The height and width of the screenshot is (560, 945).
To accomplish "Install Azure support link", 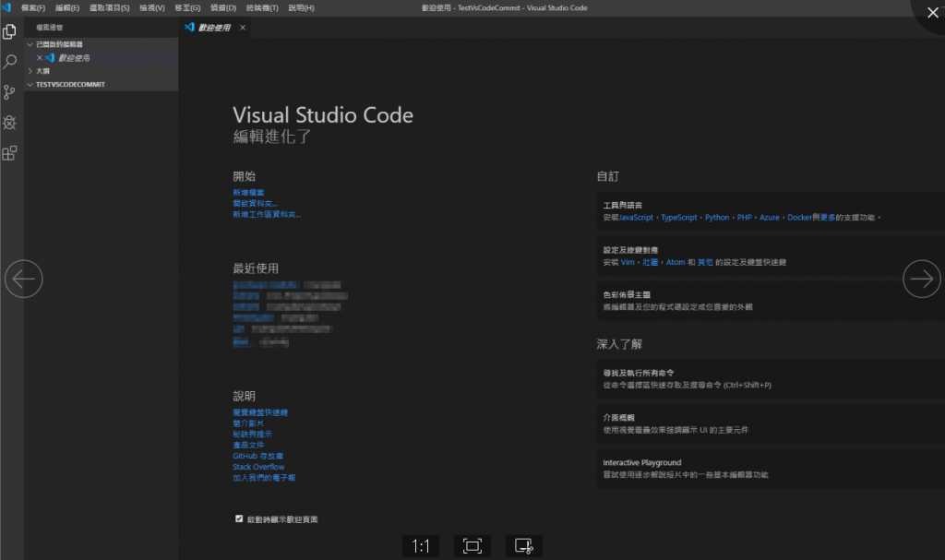I will click(770, 218).
